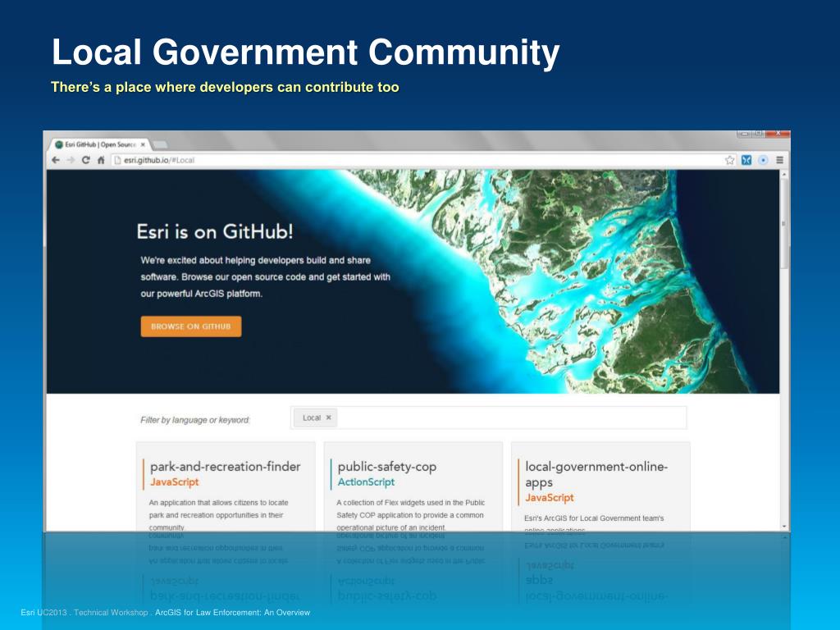Open a new browser tab
The image size is (840, 630).
[160, 144]
